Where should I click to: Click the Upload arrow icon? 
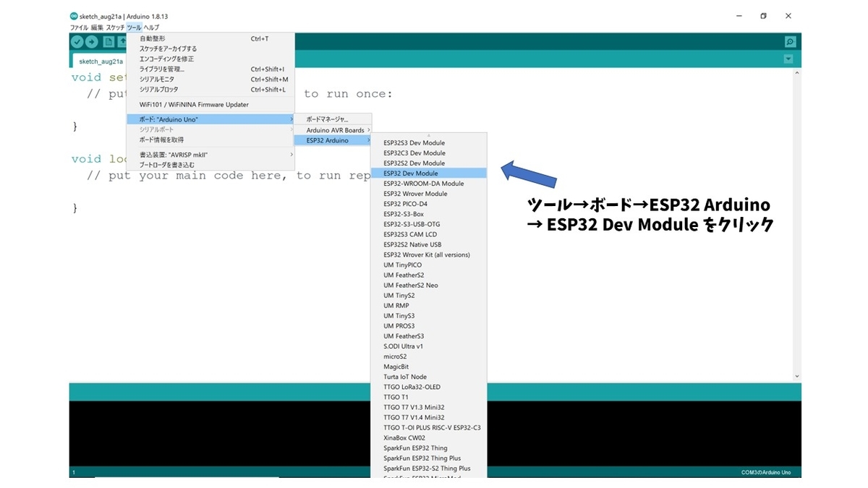[x=93, y=42]
